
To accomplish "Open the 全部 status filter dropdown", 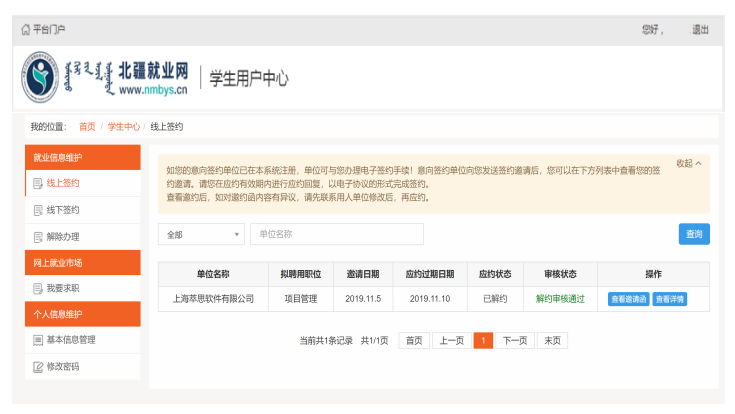I will coord(200,234).
